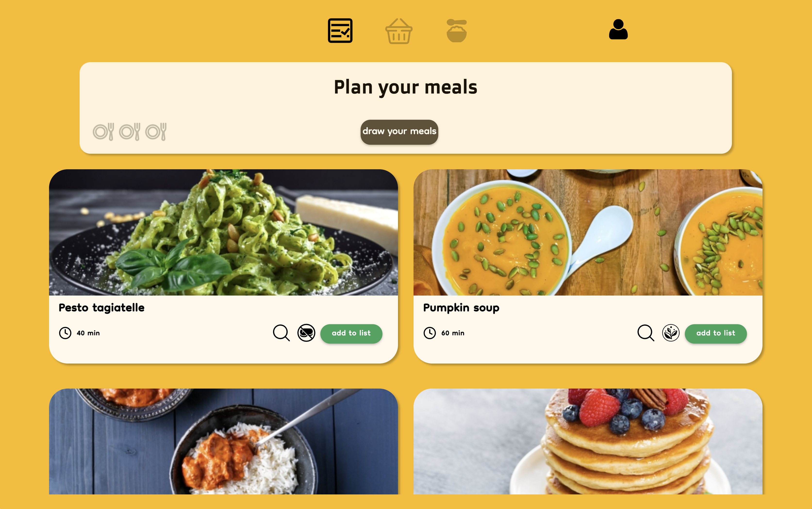Viewport: 812px width, 509px height.
Task: Click the Pesto tagiatelle title
Action: 102,308
